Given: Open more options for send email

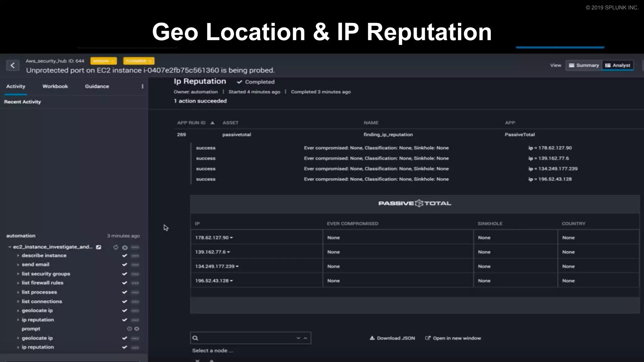Looking at the screenshot, I should coord(135,265).
